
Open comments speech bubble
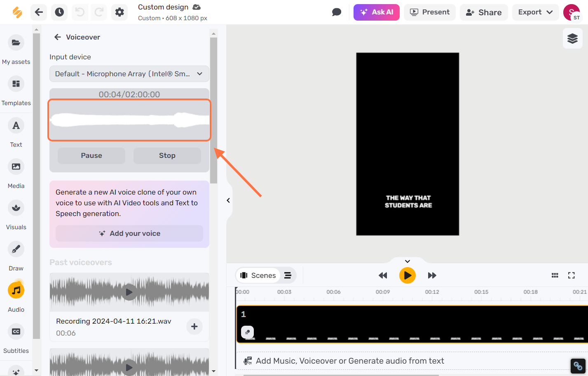coord(337,12)
